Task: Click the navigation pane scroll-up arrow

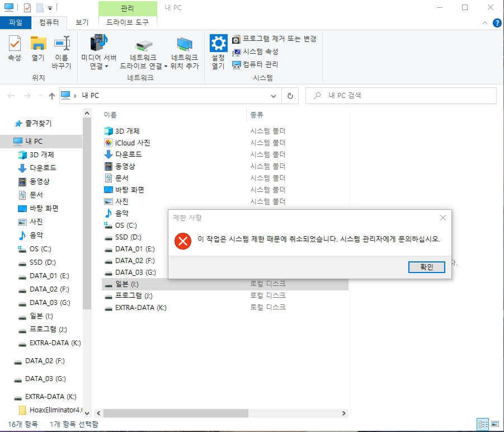Action: 87,113
